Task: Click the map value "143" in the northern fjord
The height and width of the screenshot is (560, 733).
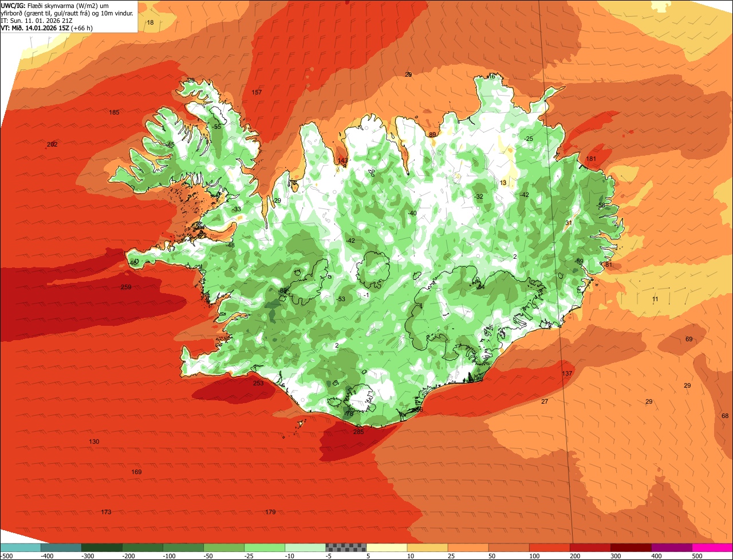Action: click(342, 160)
